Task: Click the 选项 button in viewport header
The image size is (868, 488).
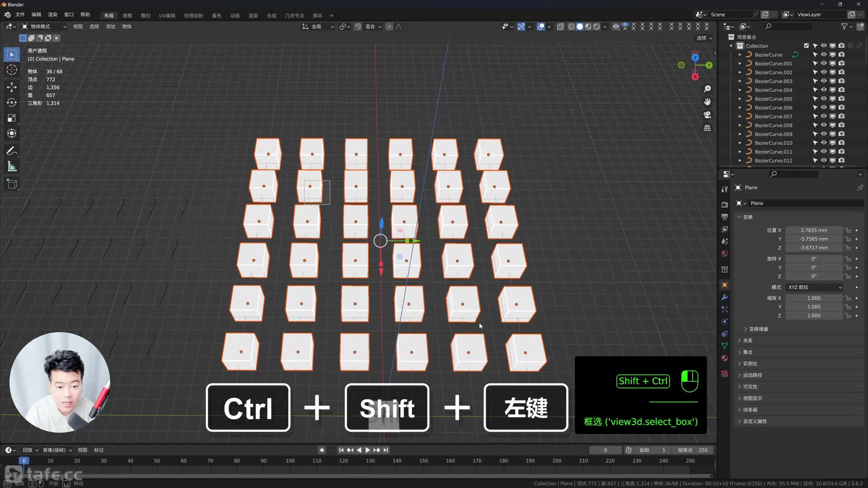Action: [x=704, y=38]
